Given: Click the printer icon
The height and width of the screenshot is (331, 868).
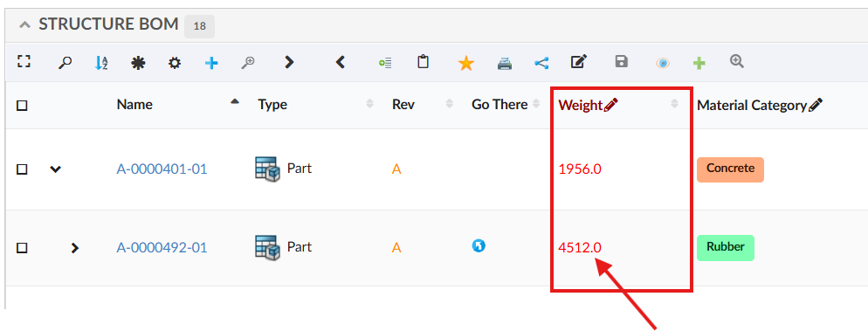Looking at the screenshot, I should 505,63.
